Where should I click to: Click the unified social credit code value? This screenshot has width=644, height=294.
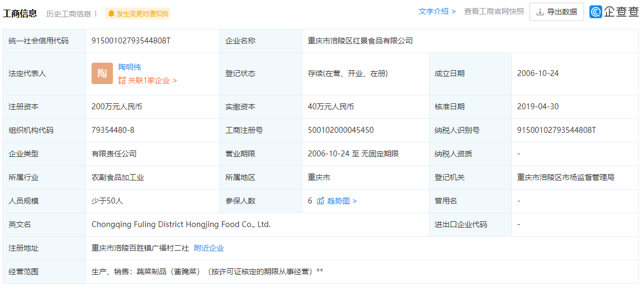131,41
